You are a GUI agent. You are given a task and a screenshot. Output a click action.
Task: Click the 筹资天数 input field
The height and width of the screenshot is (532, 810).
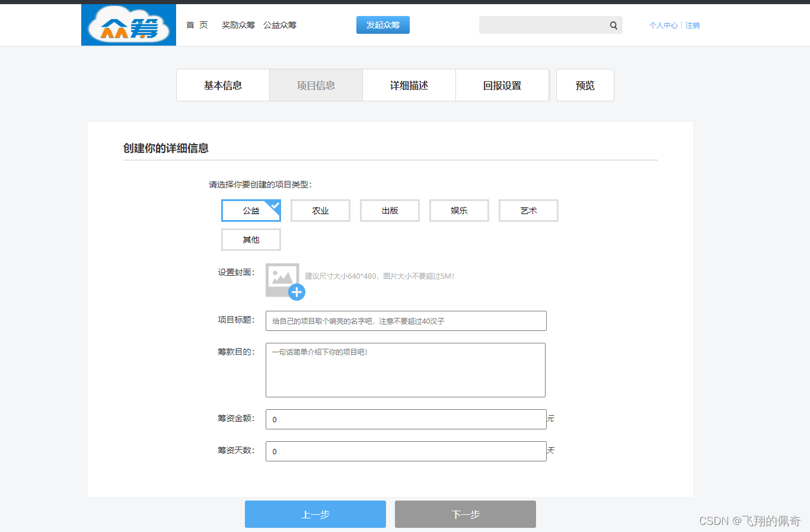pyautogui.click(x=406, y=451)
